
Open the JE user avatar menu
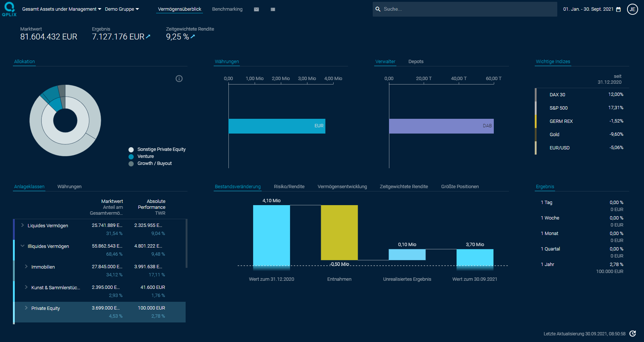[633, 9]
